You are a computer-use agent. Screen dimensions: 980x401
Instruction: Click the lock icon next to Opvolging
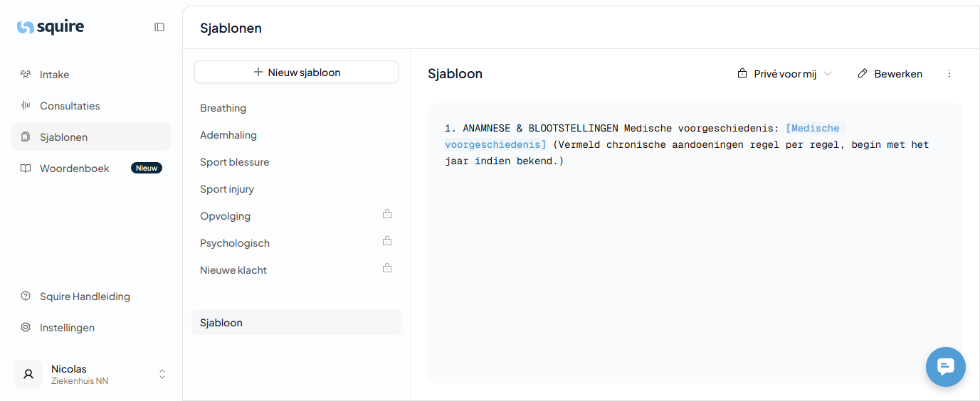387,214
